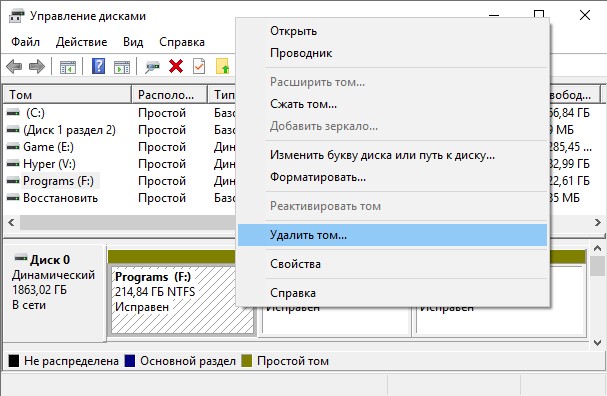
Task: Click the Том column header
Action: pos(67,95)
